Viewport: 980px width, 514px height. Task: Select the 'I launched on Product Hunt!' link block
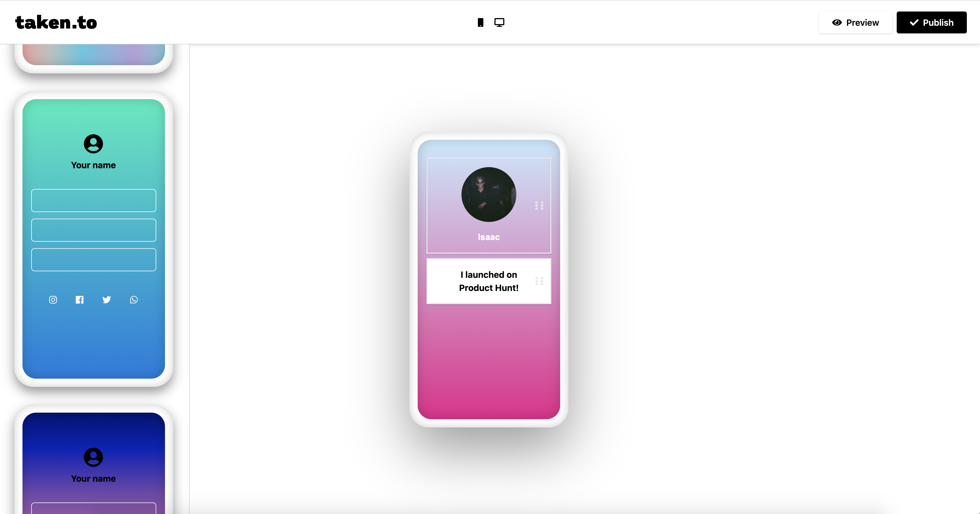tap(488, 281)
